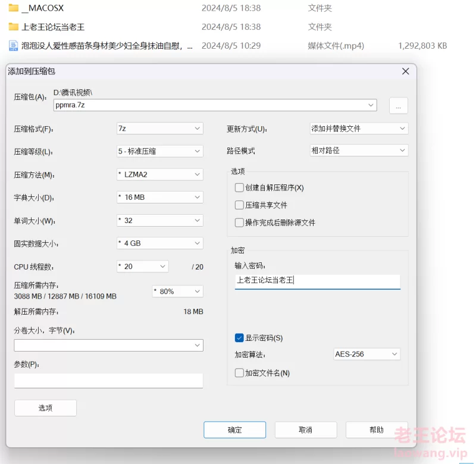Click the 上老王论坛当老王 folder icon

point(13,27)
